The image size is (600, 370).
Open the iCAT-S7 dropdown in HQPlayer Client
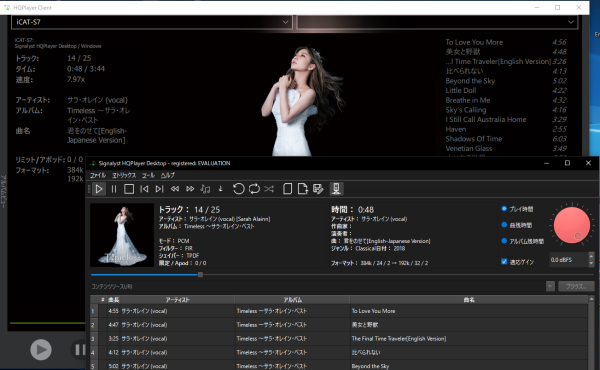pyautogui.click(x=152, y=22)
